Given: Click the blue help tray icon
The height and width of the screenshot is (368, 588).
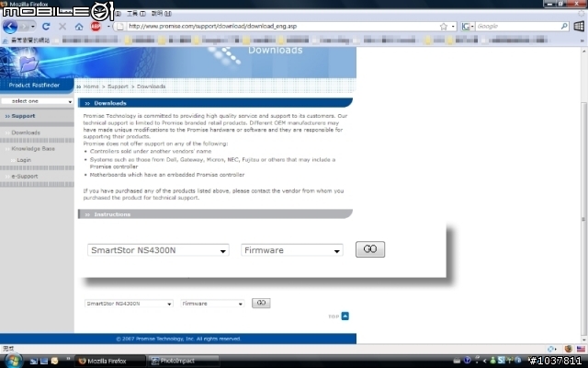Looking at the screenshot, I should [467, 361].
